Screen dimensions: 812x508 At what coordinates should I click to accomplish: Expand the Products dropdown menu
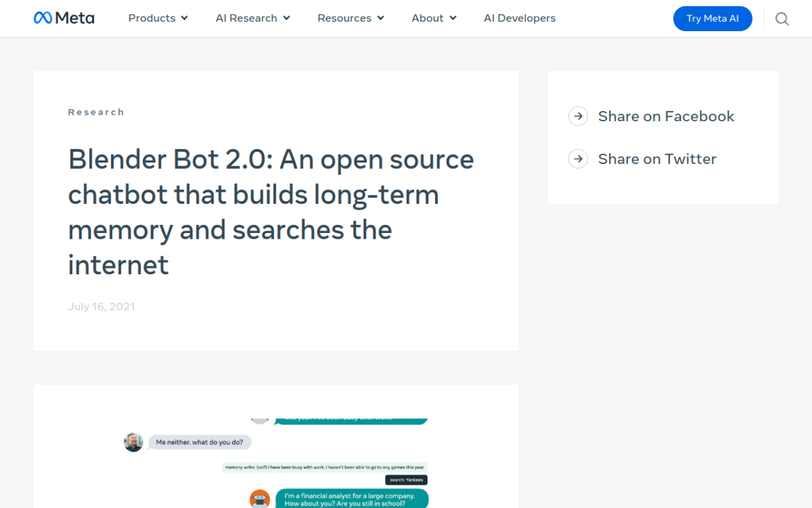pyautogui.click(x=158, y=18)
